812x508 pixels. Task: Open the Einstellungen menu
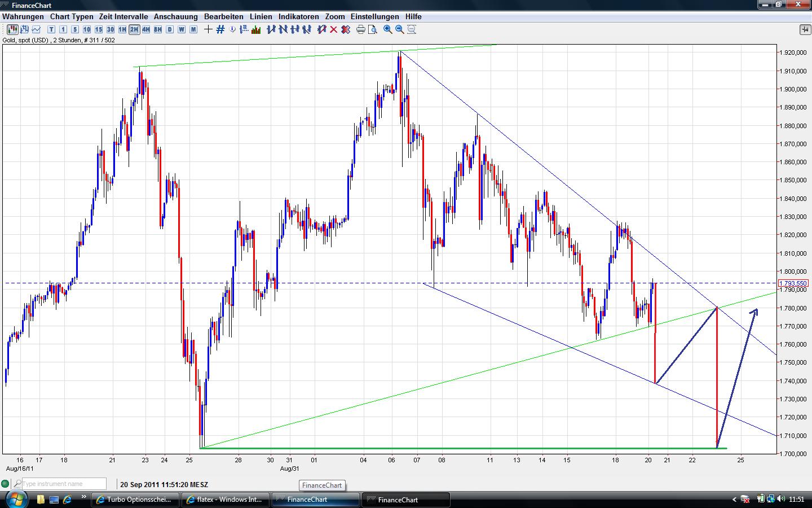point(374,16)
